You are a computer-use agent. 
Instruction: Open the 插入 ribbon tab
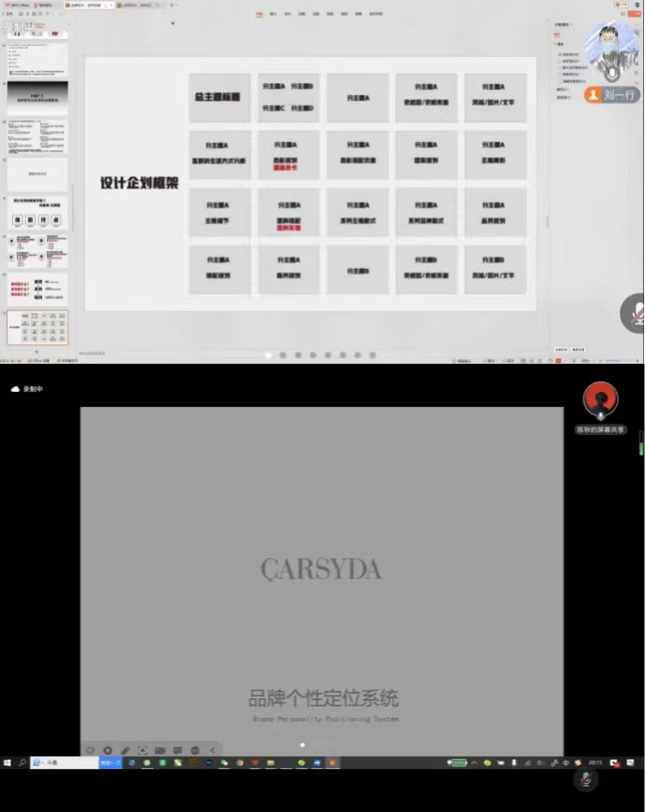[273, 14]
